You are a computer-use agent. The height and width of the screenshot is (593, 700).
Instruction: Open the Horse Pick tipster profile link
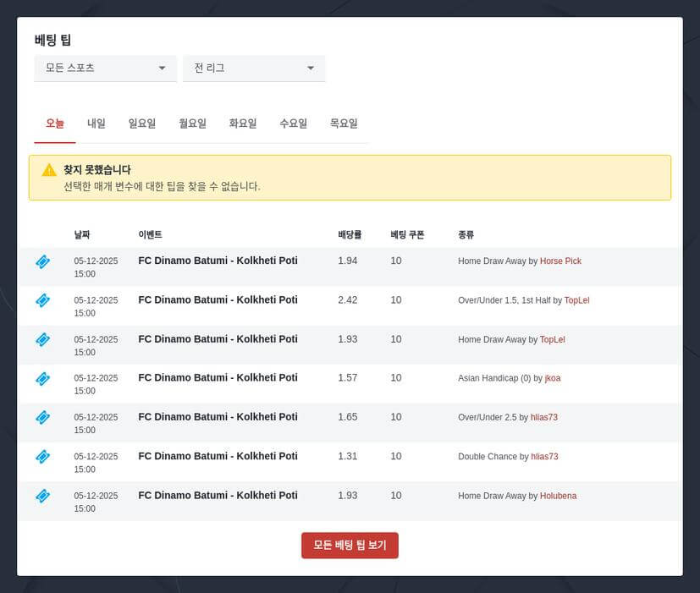tap(560, 261)
